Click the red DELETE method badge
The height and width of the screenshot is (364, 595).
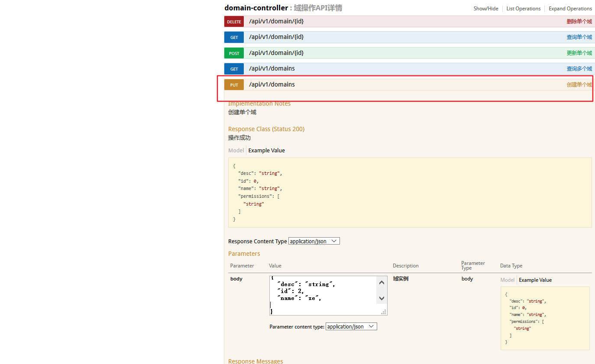pos(234,22)
